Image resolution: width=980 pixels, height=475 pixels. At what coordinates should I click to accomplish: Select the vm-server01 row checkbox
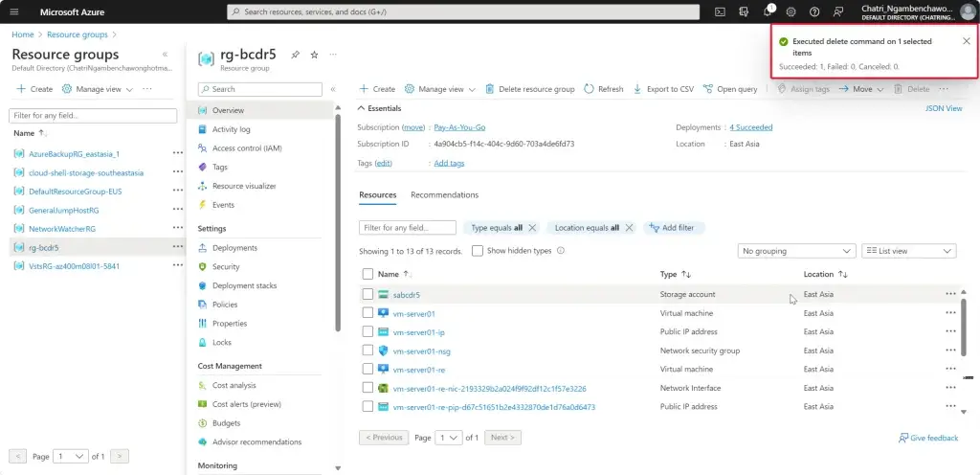point(367,312)
